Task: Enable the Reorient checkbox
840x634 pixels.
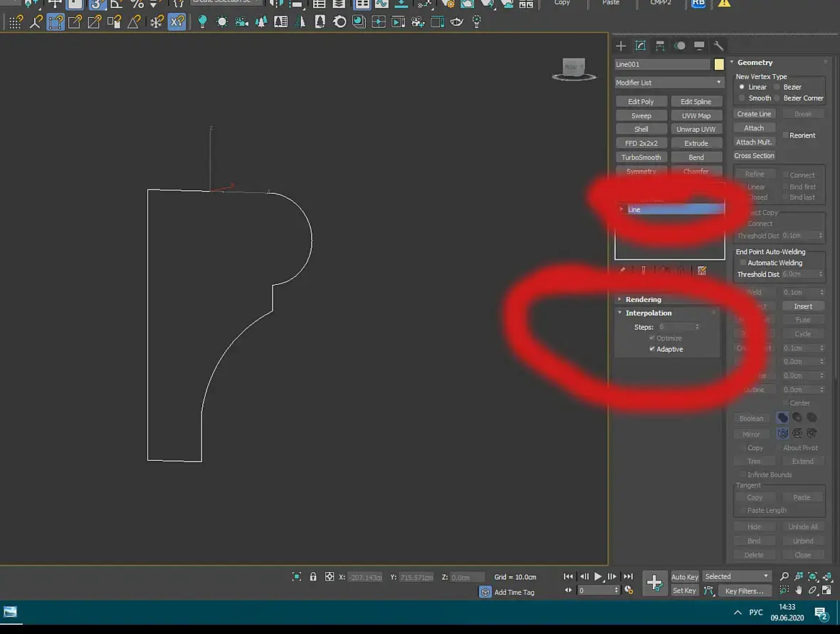Action: point(786,135)
